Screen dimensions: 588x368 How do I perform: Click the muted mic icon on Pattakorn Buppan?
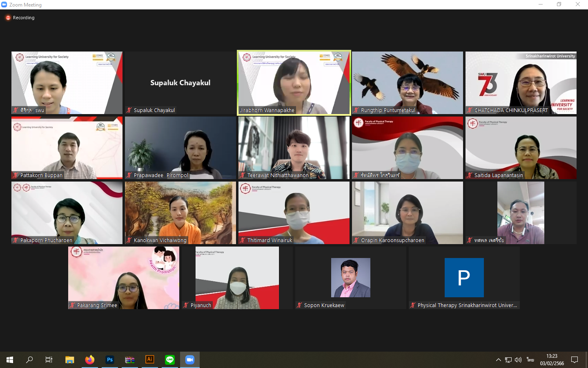(16, 175)
